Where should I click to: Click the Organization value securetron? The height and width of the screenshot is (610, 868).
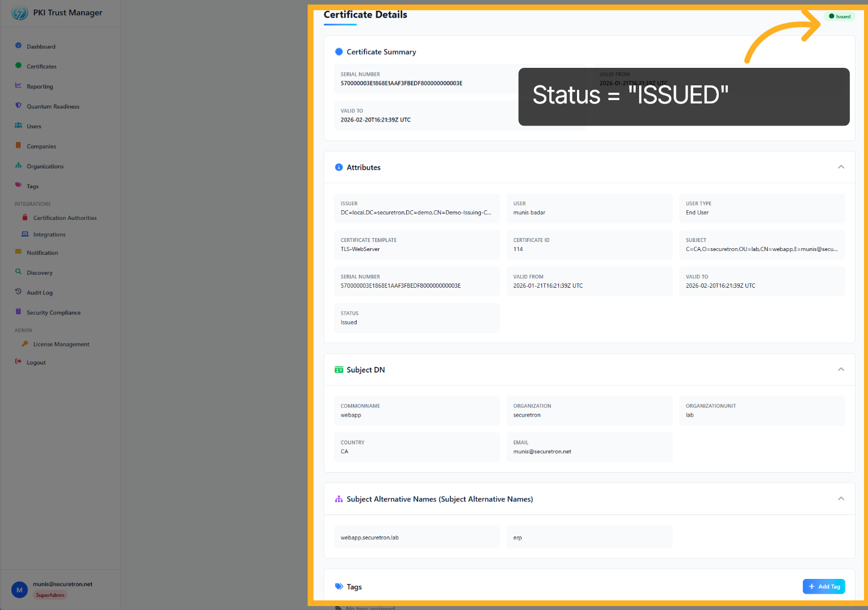[527, 415]
